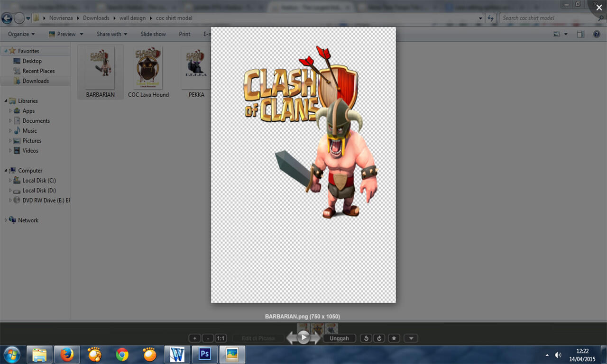This screenshot has width=607, height=364.
Task: Open the view options dropdown arrow
Action: [x=566, y=34]
